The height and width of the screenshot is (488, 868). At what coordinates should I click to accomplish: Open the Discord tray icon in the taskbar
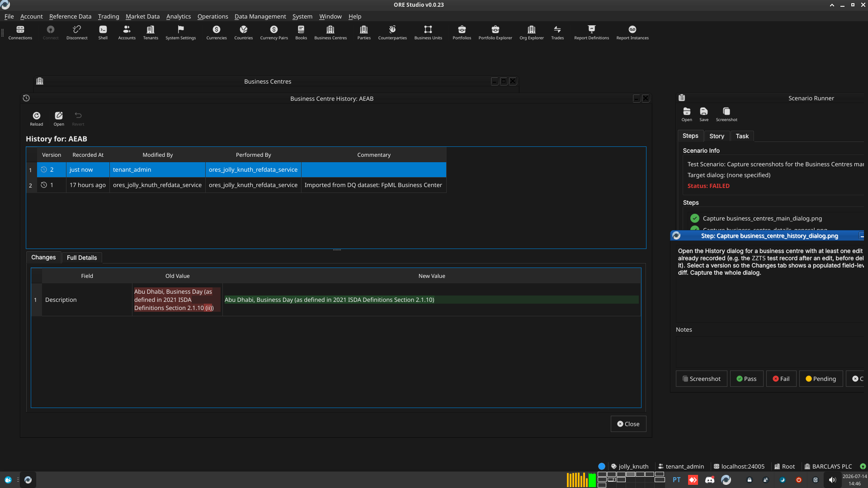710,480
